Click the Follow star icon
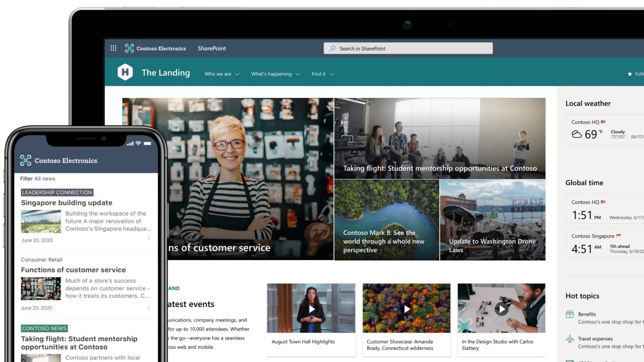Viewport: 644px width, 362px height. pyautogui.click(x=630, y=74)
